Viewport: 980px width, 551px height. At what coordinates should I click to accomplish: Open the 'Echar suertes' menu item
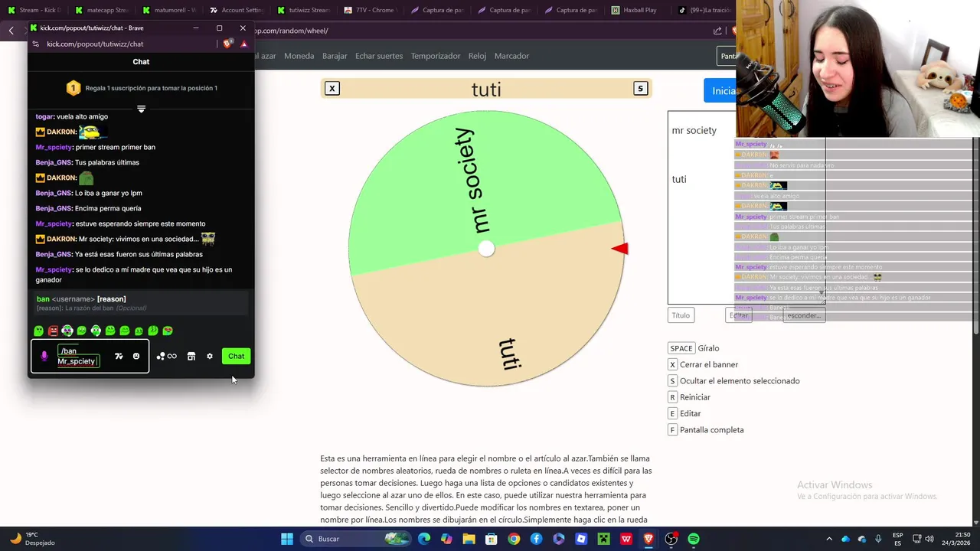379,56
